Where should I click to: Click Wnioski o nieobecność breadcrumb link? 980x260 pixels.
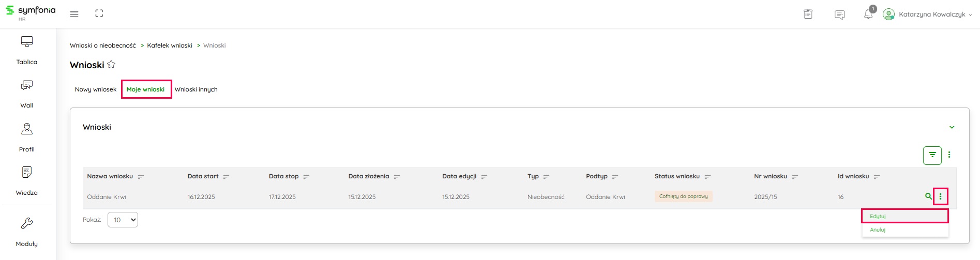103,45
